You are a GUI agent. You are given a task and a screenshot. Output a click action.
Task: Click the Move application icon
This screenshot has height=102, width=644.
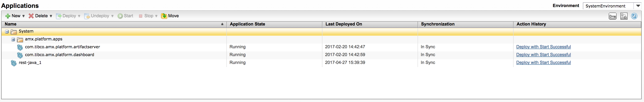pos(164,16)
